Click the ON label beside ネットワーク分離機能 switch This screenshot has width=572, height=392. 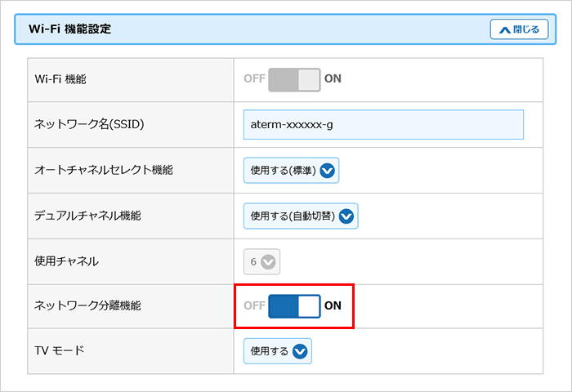333,306
